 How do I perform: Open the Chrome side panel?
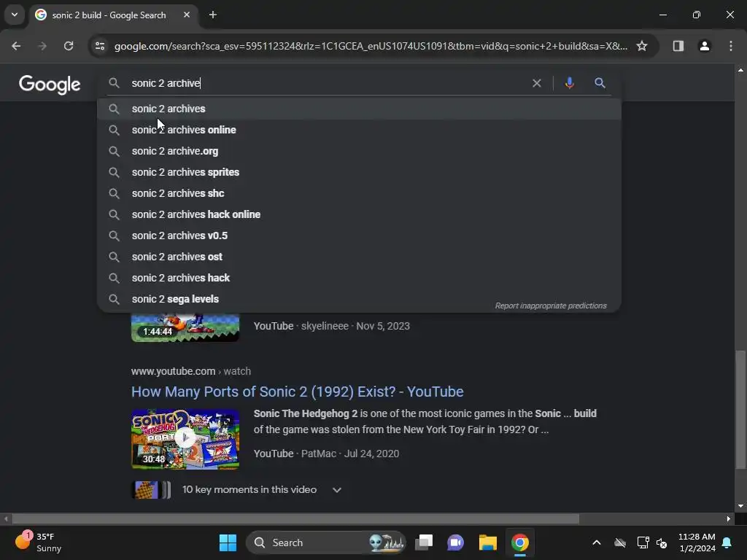coord(678,46)
